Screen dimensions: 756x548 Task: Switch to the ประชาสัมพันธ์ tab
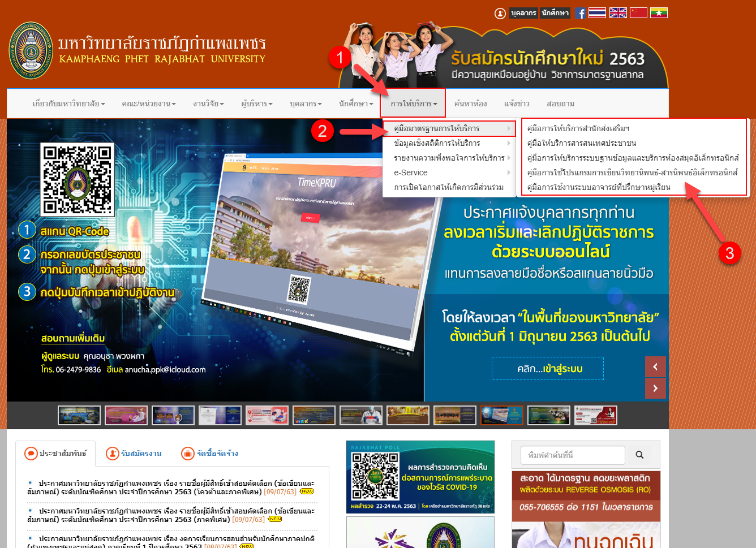click(x=55, y=454)
